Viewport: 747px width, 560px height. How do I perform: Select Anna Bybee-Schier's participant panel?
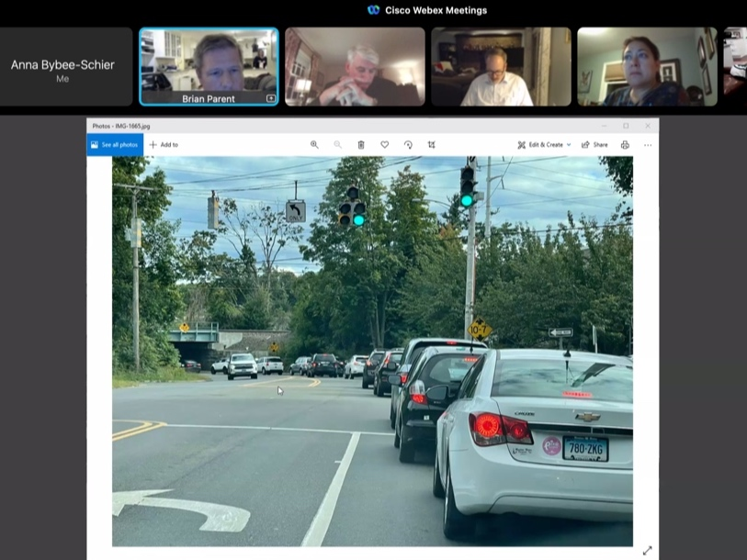coord(62,65)
